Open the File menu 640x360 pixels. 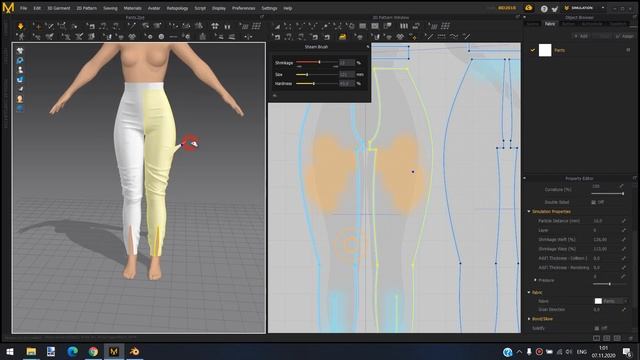pos(23,8)
